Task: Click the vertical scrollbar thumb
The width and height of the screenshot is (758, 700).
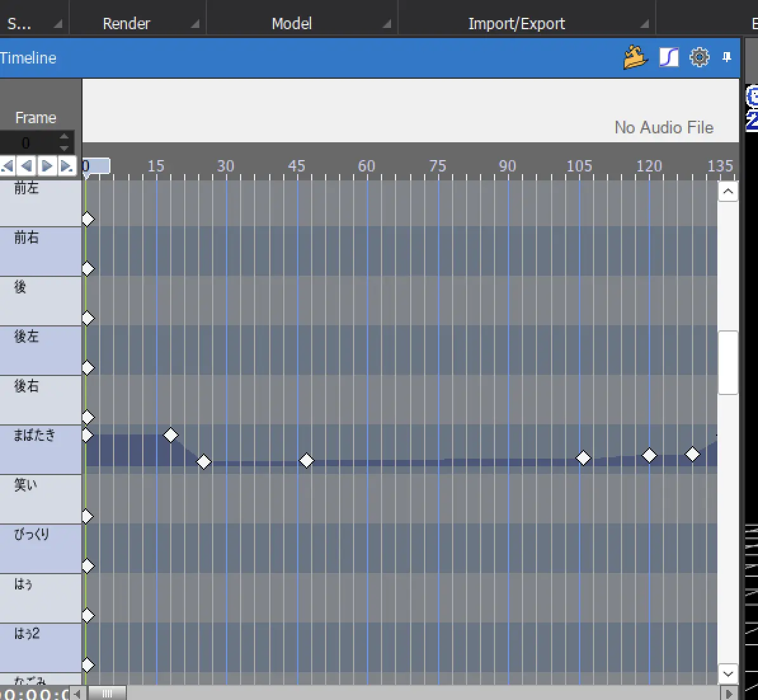Action: click(x=728, y=363)
